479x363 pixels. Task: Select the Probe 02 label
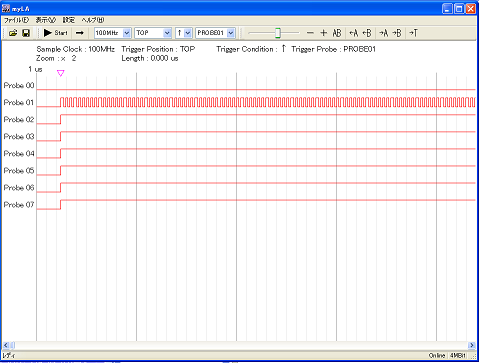19,120
